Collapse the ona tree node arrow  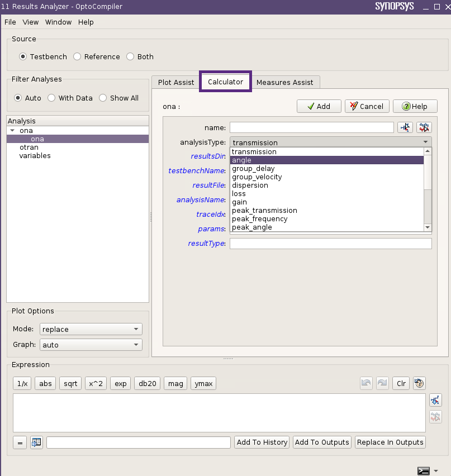pyautogui.click(x=12, y=131)
